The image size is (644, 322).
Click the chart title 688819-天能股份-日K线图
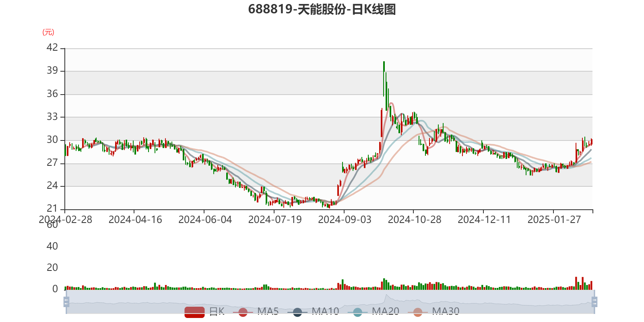coord(322,9)
